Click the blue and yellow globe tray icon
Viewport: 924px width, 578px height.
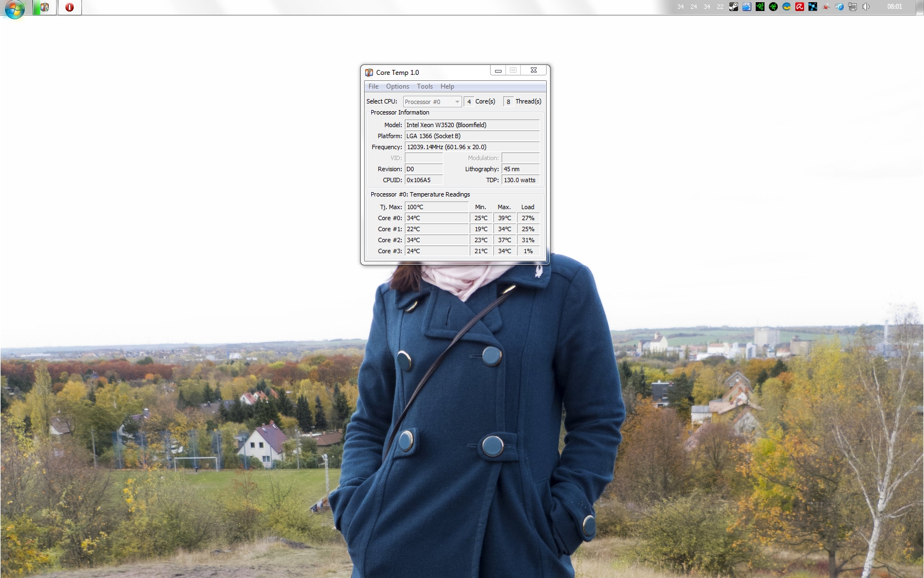(x=787, y=7)
